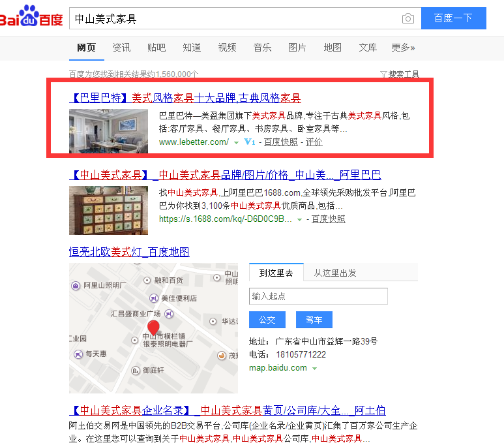Click the red location pin on map
Viewport: 504px width, 445px height.
coord(153,328)
